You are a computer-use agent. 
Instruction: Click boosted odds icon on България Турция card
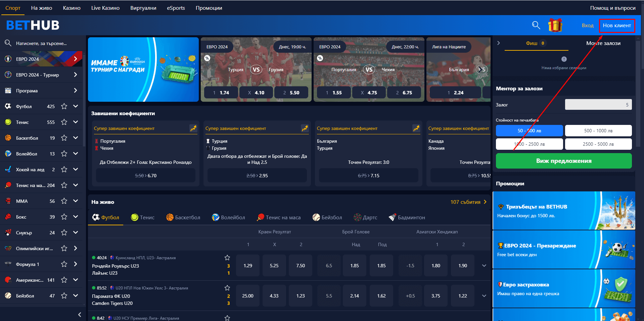[x=416, y=128]
